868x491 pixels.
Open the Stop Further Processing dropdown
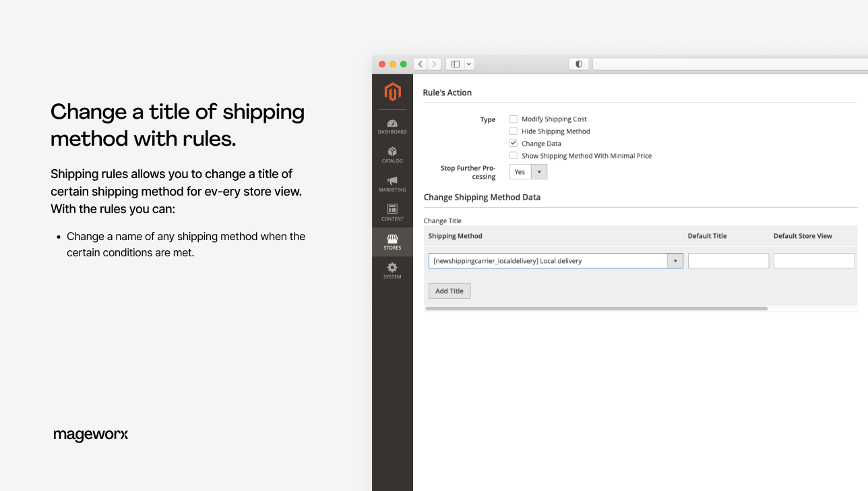(538, 171)
